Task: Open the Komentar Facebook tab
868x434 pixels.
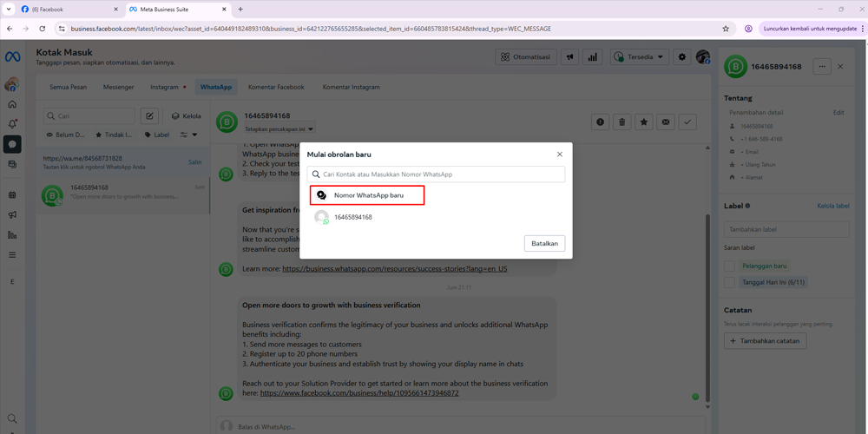Action: [276, 87]
